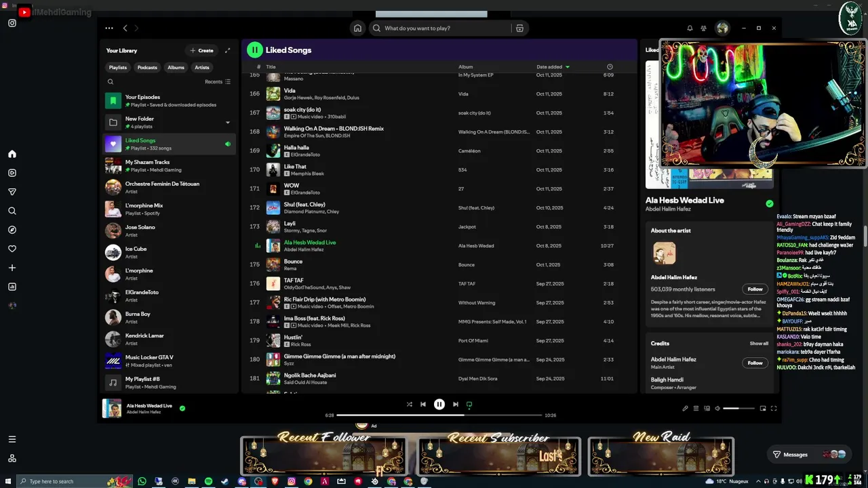Open Spotify's three-dot main menu
The width and height of the screenshot is (868, 488).
tap(109, 28)
